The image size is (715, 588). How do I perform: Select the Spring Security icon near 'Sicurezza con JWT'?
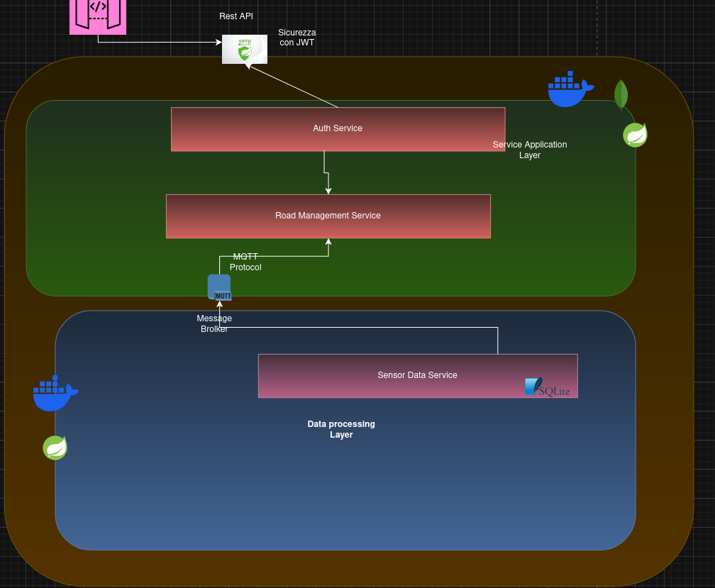(245, 50)
